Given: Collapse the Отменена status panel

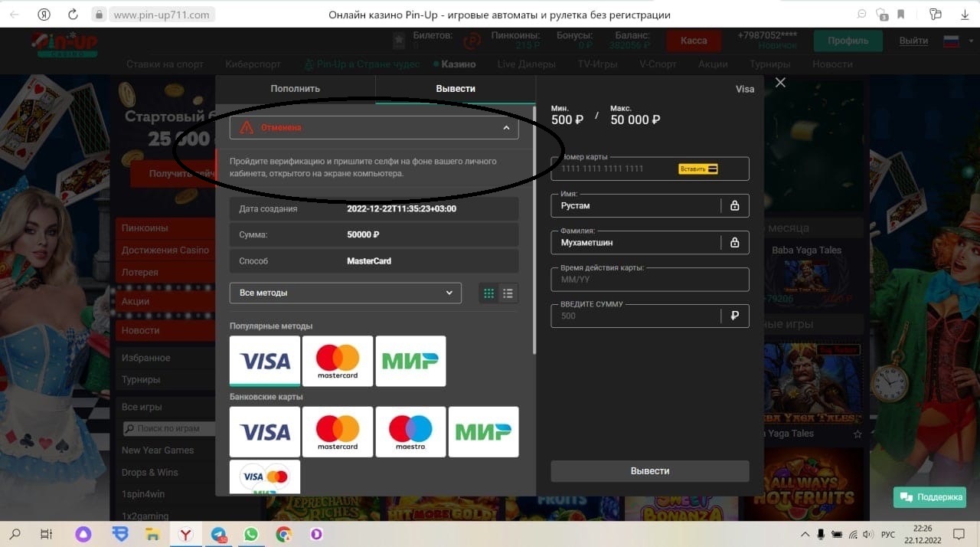Looking at the screenshot, I should click(506, 127).
